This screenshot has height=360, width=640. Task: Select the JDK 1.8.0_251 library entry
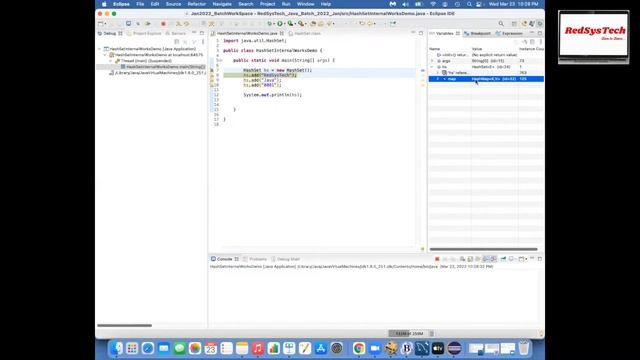point(157,73)
